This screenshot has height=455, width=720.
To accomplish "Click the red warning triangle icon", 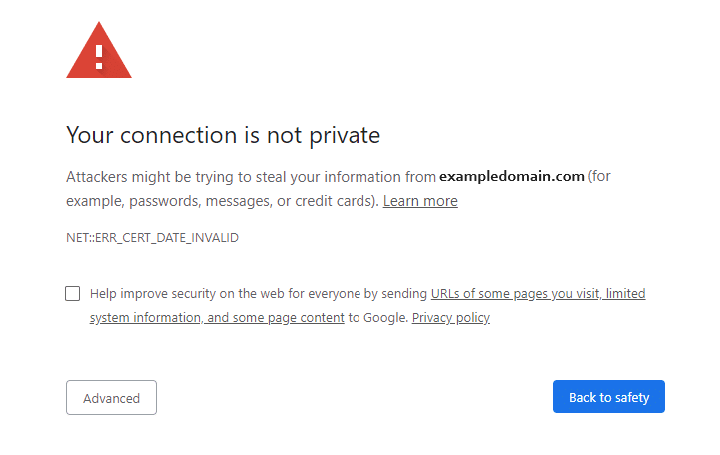I will tap(98, 50).
